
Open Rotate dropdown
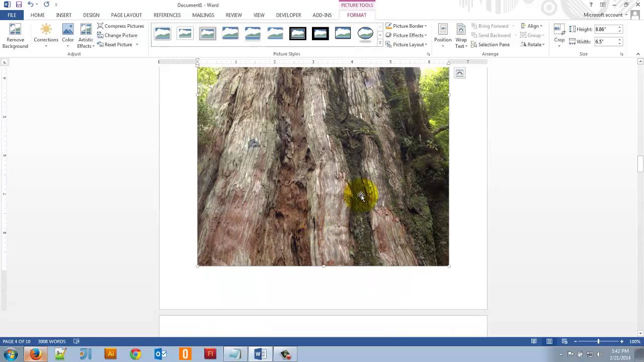pyautogui.click(x=532, y=45)
